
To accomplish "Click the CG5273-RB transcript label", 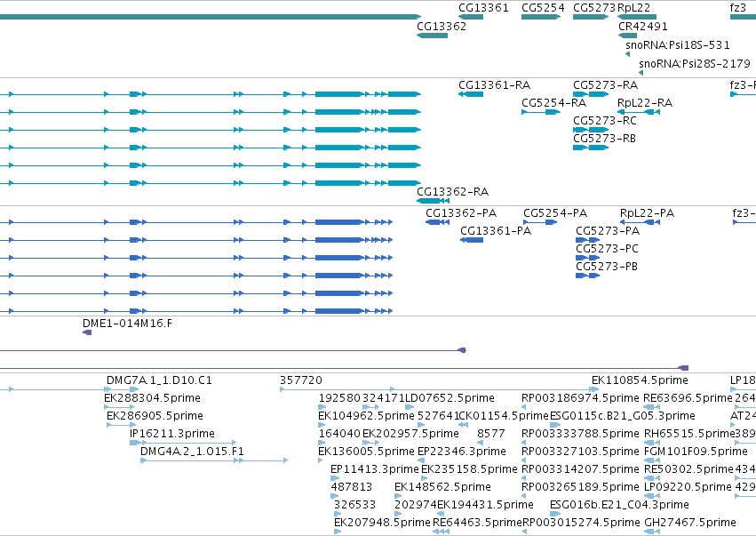I will pos(605,139).
